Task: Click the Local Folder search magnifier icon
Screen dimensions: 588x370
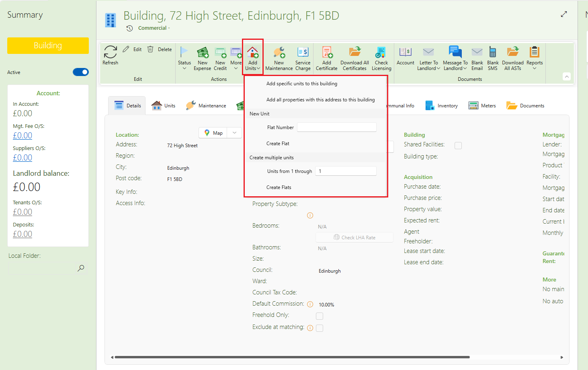Action: pos(81,268)
